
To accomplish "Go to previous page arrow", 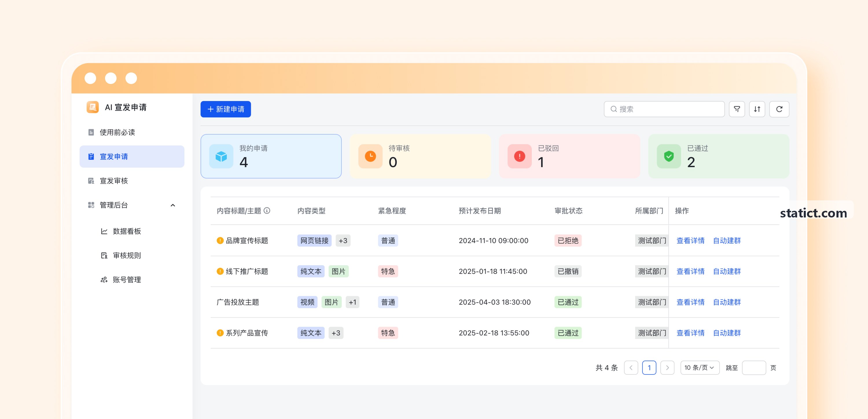I will pos(631,368).
